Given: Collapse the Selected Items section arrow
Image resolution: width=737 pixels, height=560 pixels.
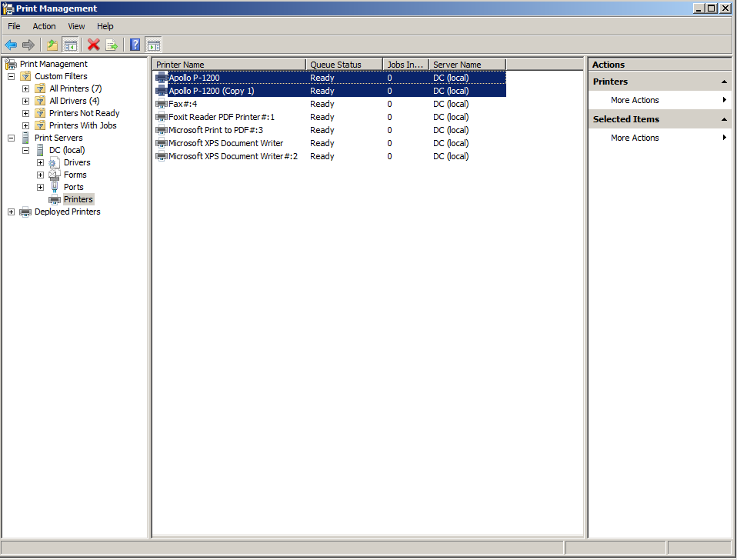Looking at the screenshot, I should (724, 119).
